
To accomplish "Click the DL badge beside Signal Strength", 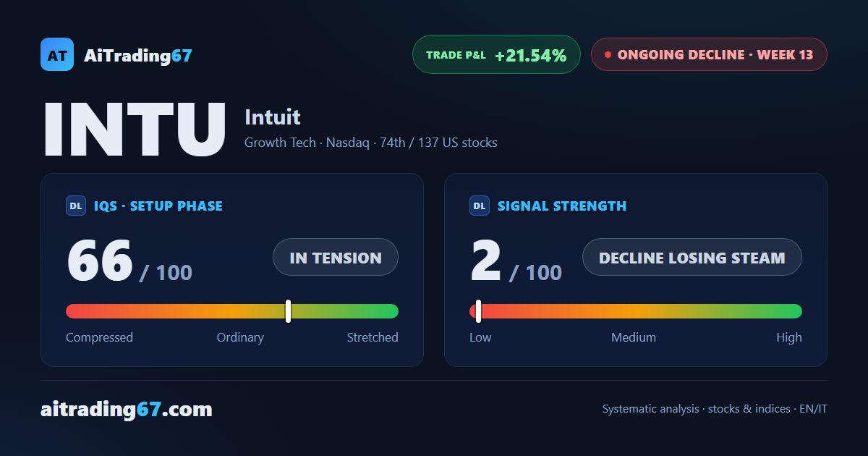I will (x=480, y=206).
